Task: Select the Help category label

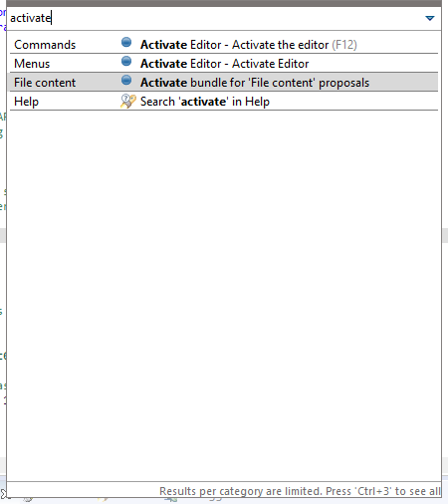Action: pos(26,102)
